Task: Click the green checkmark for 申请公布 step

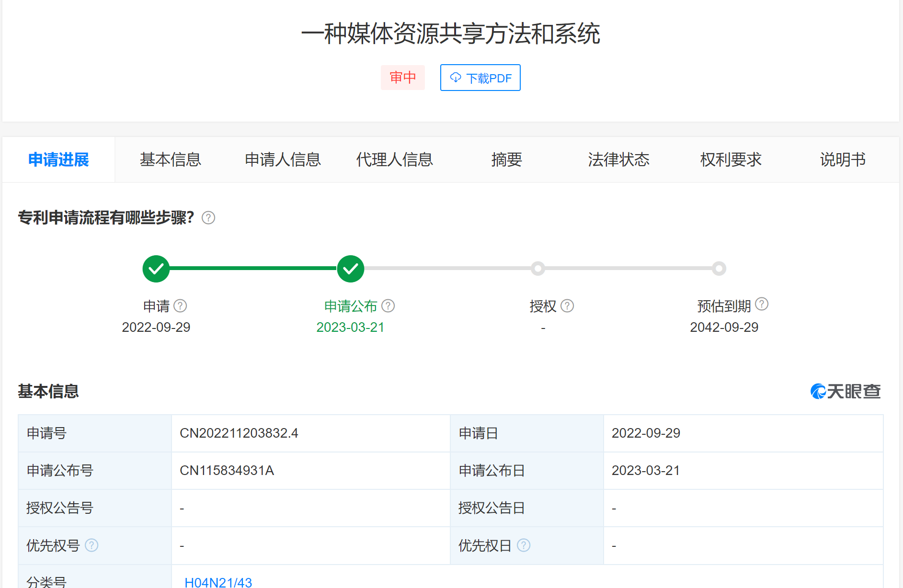Action: pyautogui.click(x=351, y=269)
